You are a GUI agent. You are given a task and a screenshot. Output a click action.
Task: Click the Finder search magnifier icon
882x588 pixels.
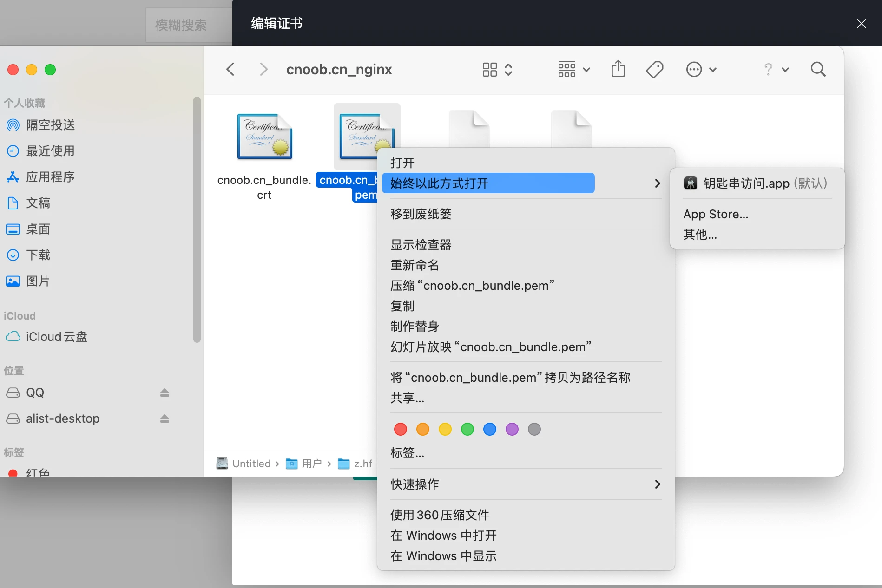(x=818, y=70)
